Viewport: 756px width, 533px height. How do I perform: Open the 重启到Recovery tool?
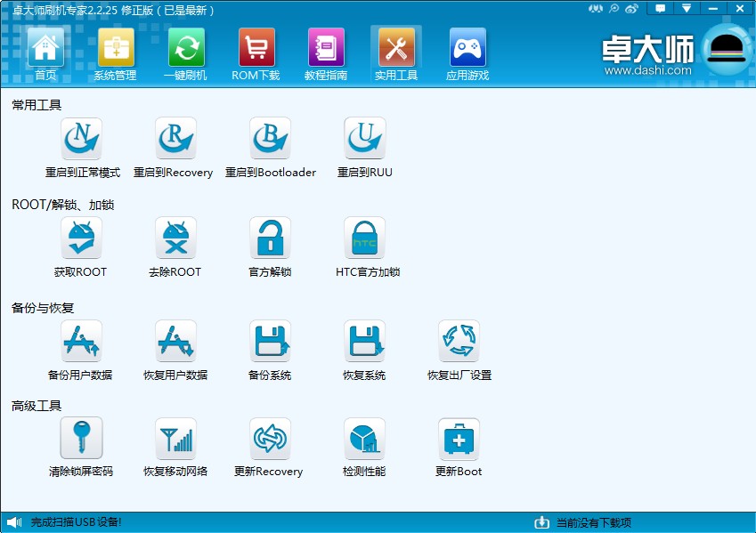175,140
